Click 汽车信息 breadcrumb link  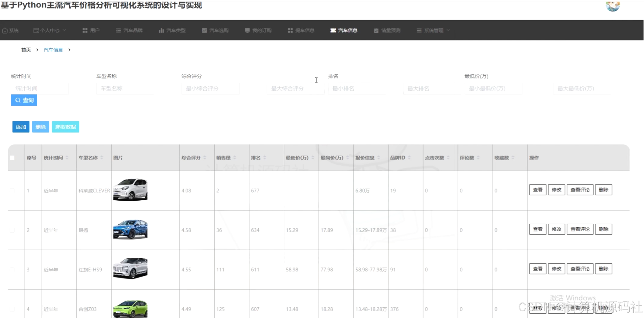click(x=53, y=50)
